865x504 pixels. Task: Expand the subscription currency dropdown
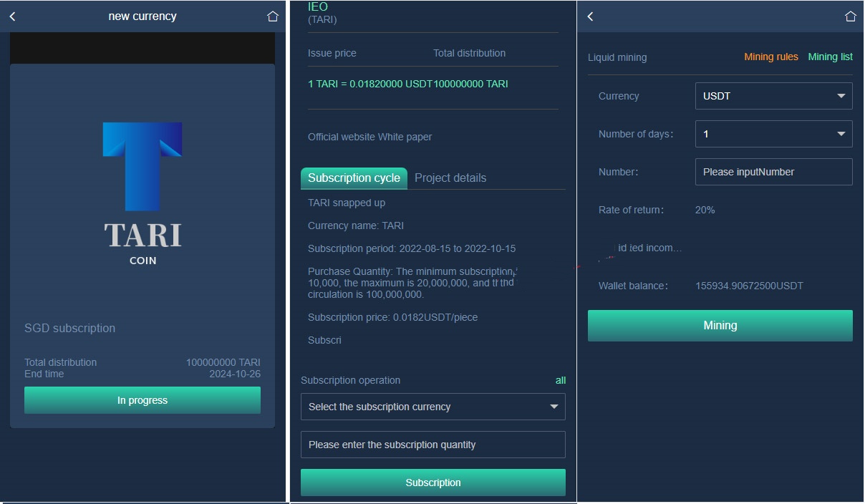(x=432, y=407)
